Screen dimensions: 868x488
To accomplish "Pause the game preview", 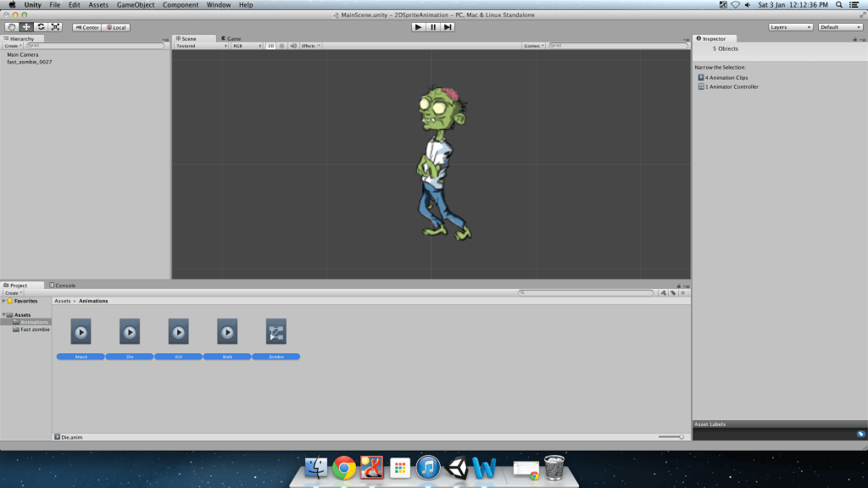I will pyautogui.click(x=433, y=27).
